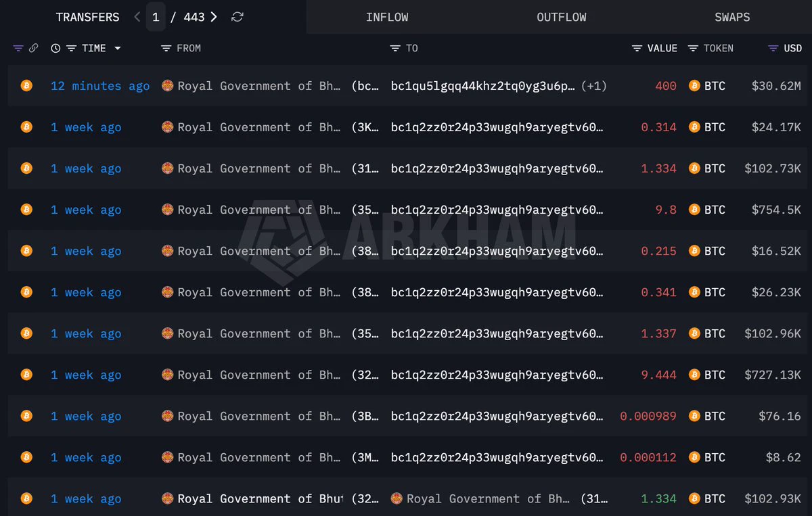Click the clock icon beside TIME

point(55,48)
